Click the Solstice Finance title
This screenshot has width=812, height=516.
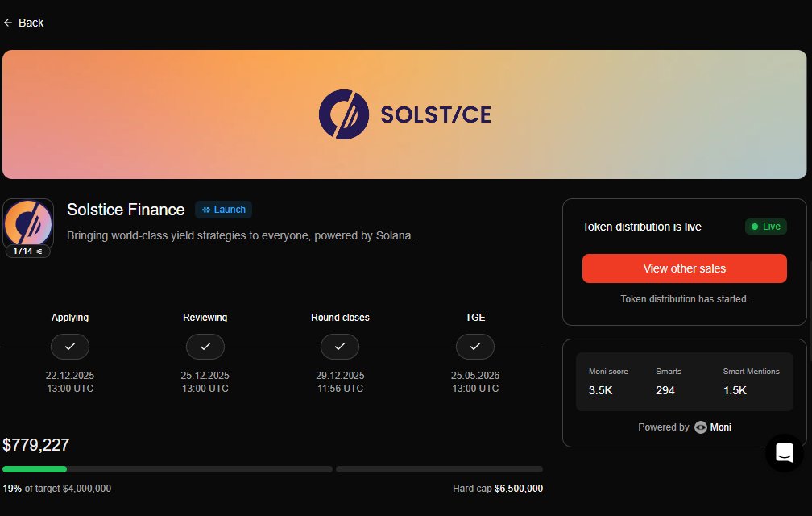(x=126, y=210)
